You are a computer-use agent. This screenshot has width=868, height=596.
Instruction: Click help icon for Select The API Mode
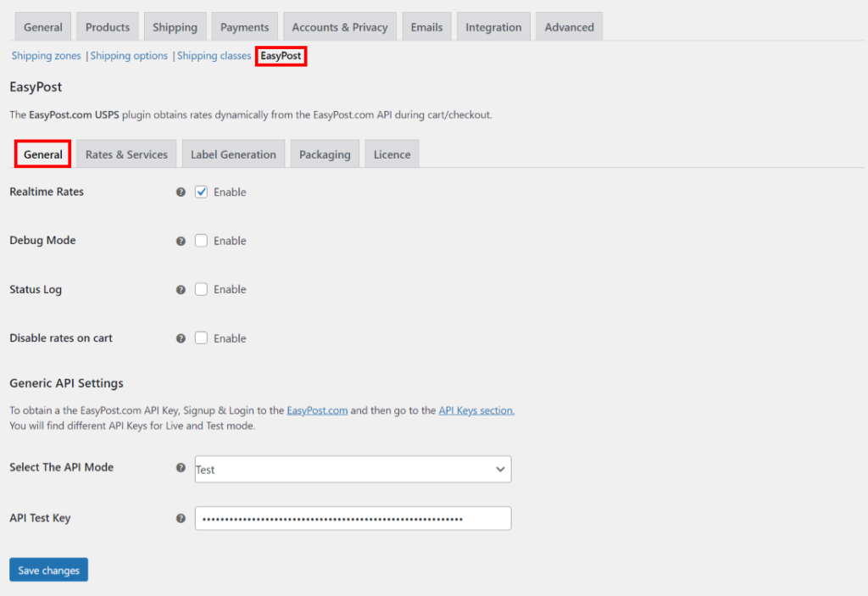tap(181, 468)
